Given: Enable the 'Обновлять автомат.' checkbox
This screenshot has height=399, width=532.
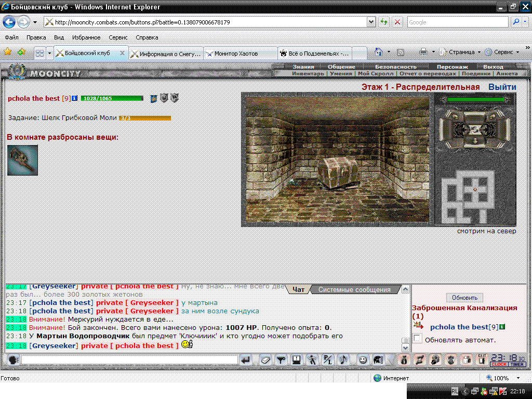Looking at the screenshot, I should click(418, 338).
